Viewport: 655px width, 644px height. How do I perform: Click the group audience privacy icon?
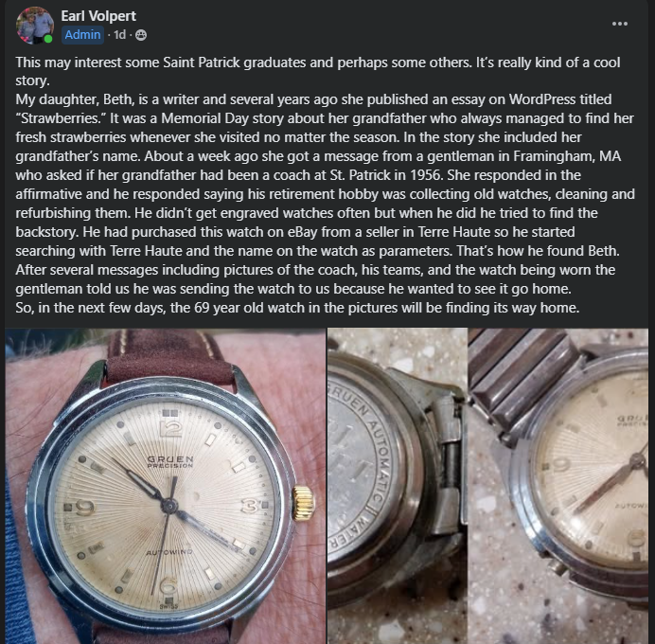pos(141,35)
